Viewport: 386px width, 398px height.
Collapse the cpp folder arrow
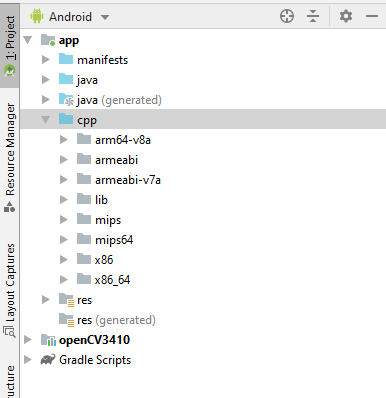[46, 120]
